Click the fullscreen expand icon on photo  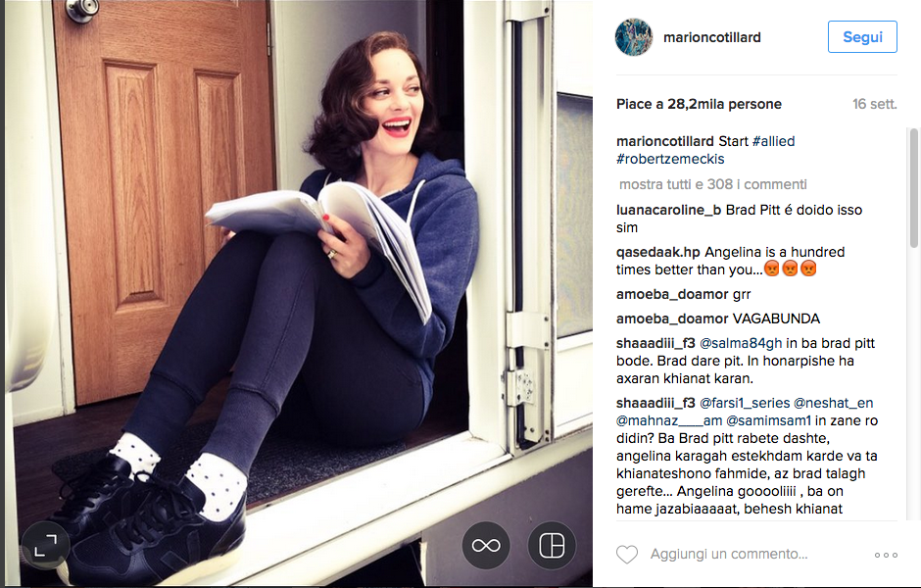[45, 546]
